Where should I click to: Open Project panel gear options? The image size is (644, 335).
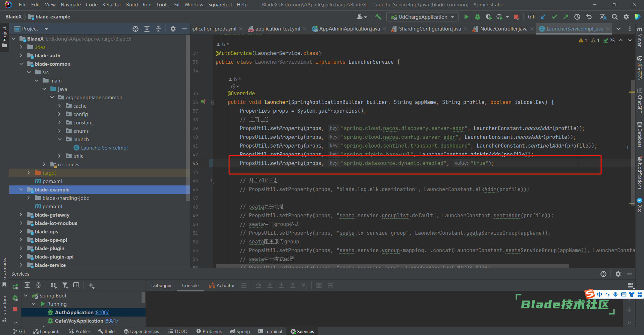pos(173,29)
